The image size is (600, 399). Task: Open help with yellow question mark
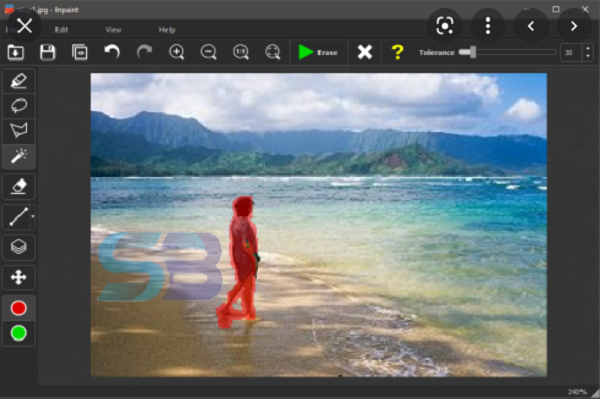click(x=398, y=52)
